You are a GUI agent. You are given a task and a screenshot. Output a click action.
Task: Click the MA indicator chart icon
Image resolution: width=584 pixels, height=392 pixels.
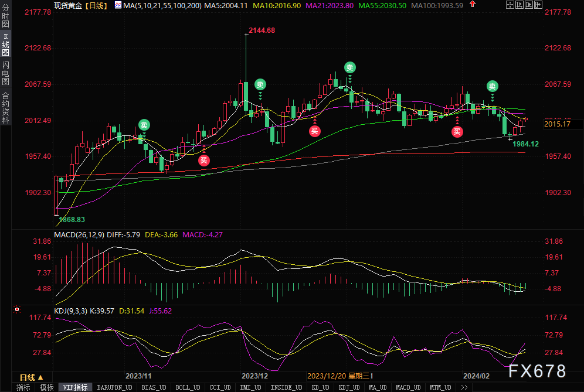click(118, 5)
